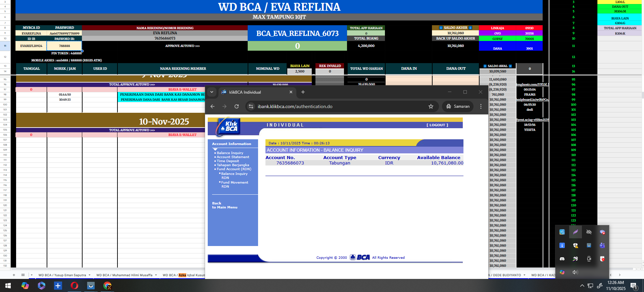This screenshot has height=292, width=644.
Task: Open the blue plus app on the taskbar
Action: point(58,286)
